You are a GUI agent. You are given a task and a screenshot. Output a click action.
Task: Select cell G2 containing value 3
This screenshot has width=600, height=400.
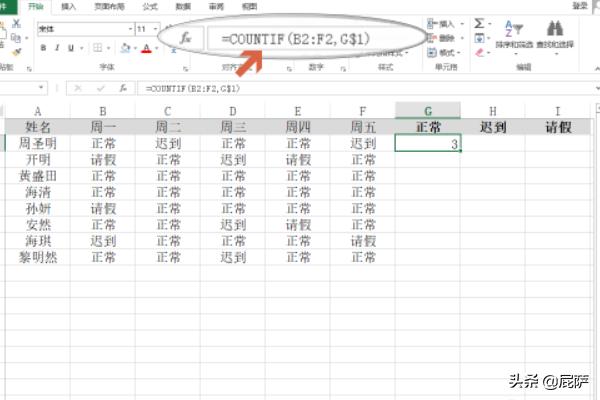click(427, 144)
